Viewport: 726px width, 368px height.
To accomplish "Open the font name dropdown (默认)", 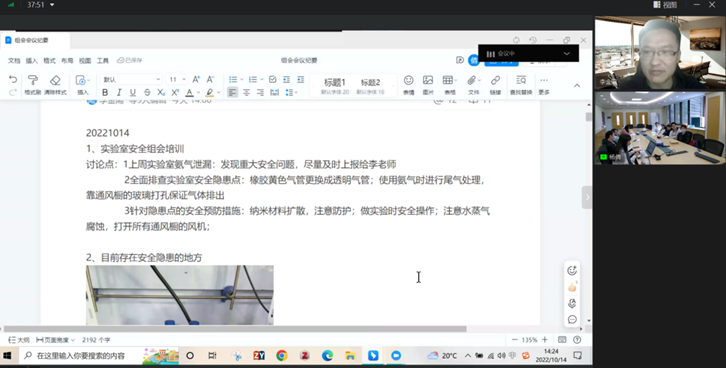I will 131,80.
